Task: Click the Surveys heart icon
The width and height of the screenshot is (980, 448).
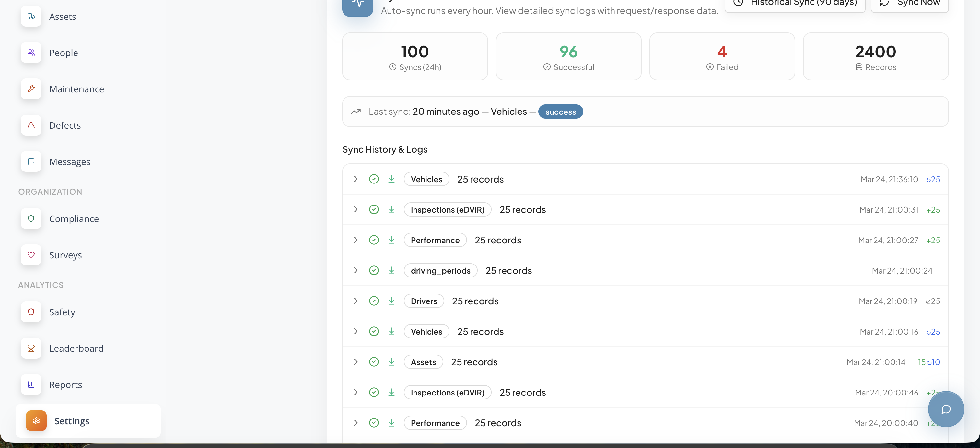Action: point(31,255)
